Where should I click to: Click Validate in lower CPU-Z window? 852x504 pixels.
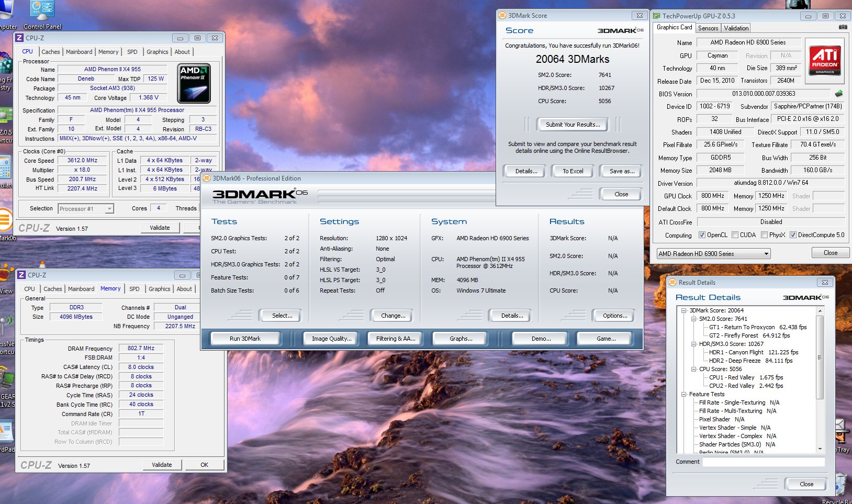[x=162, y=465]
